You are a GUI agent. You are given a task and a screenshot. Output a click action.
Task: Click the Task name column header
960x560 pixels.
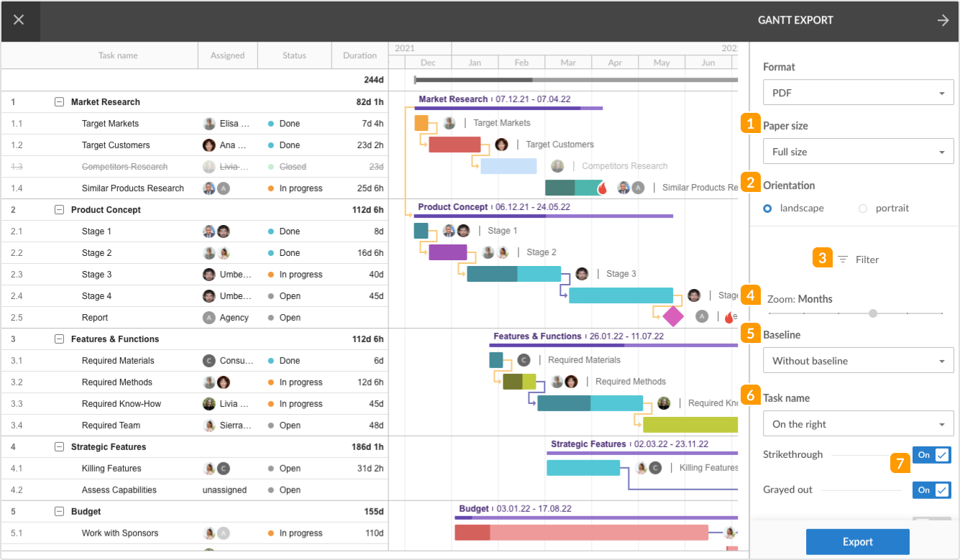(x=118, y=55)
